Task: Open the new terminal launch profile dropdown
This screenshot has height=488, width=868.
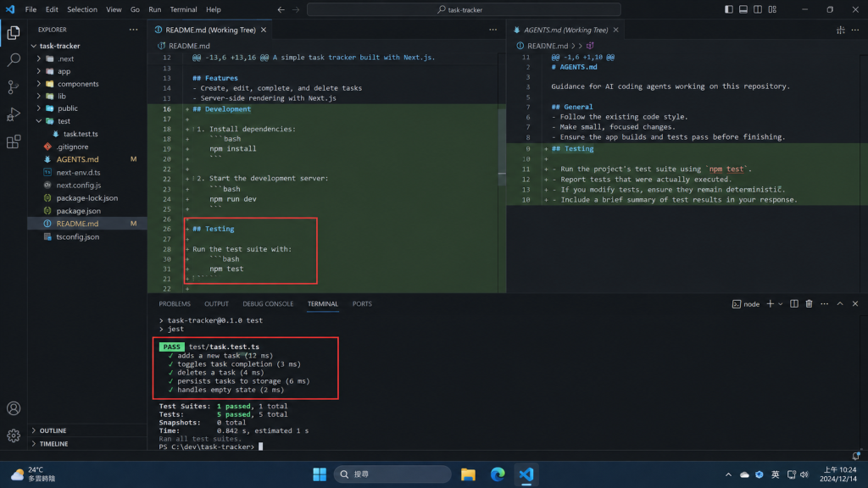Action: [781, 304]
